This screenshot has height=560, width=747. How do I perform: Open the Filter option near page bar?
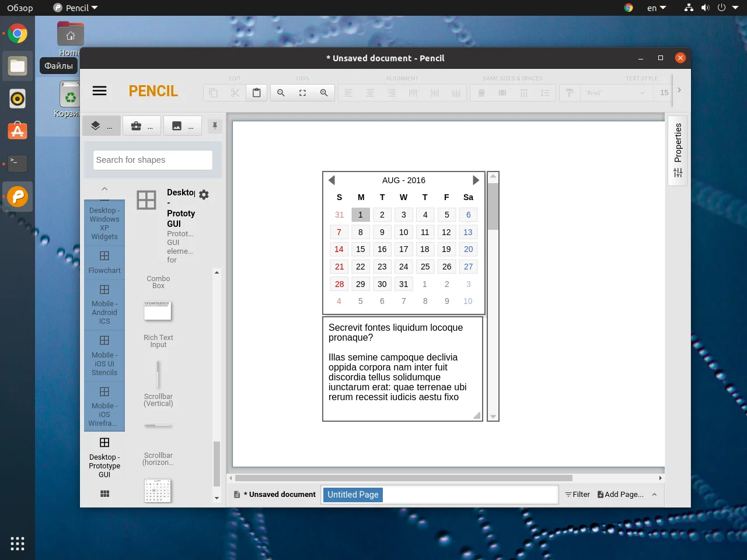[577, 494]
